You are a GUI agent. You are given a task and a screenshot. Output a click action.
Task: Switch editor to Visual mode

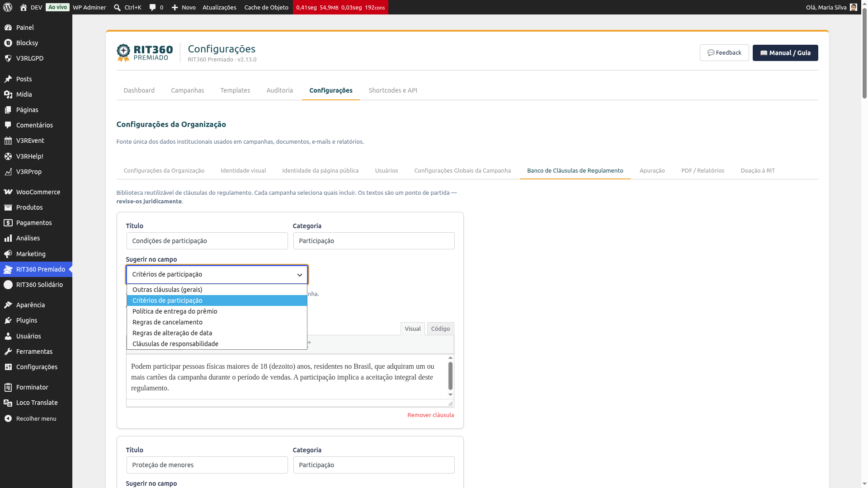tap(413, 329)
